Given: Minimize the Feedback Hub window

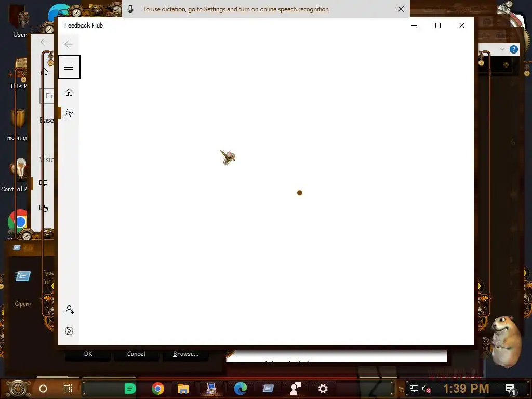Looking at the screenshot, I should pyautogui.click(x=414, y=25).
